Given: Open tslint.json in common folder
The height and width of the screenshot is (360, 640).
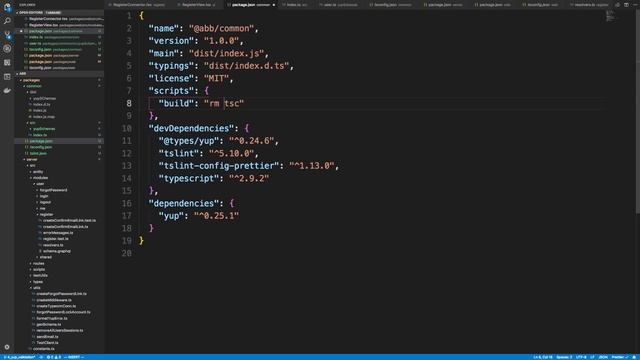Looking at the screenshot, I should [x=38, y=153].
